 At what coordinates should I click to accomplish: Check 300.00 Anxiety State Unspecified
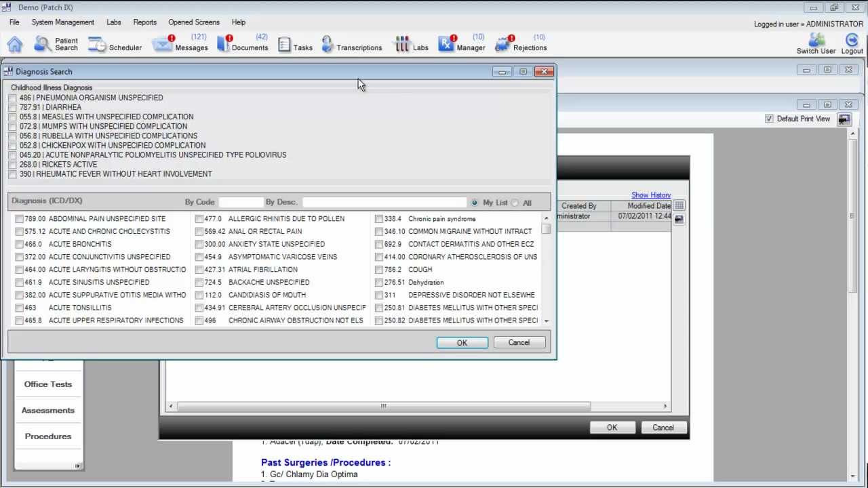pos(199,244)
